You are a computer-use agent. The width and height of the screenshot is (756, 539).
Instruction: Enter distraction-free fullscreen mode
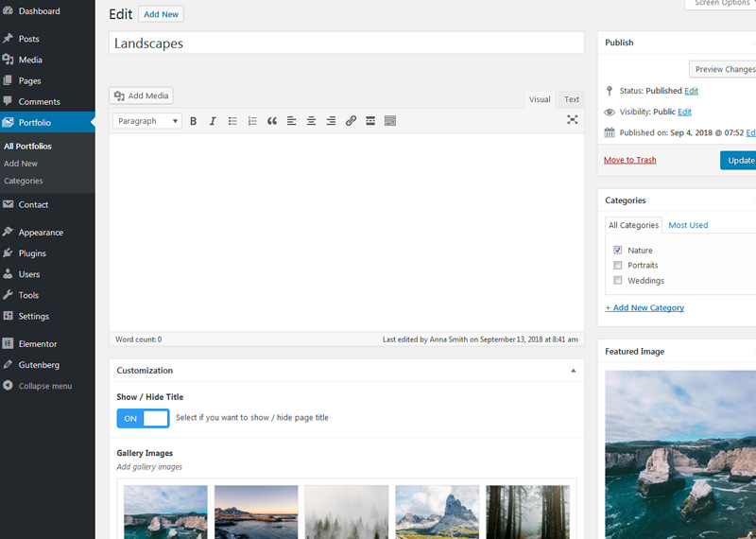coord(572,120)
